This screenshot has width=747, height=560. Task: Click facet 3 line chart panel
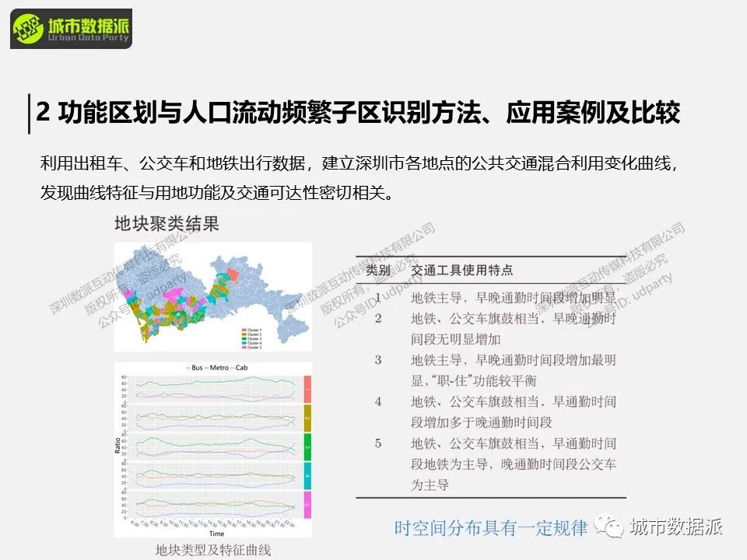pyautogui.click(x=216, y=446)
